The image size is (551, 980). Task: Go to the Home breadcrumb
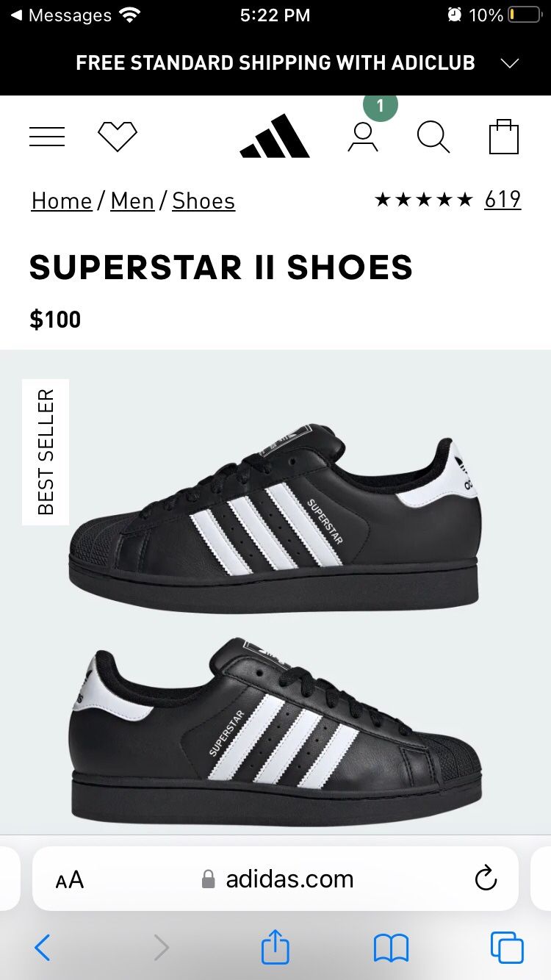click(62, 201)
